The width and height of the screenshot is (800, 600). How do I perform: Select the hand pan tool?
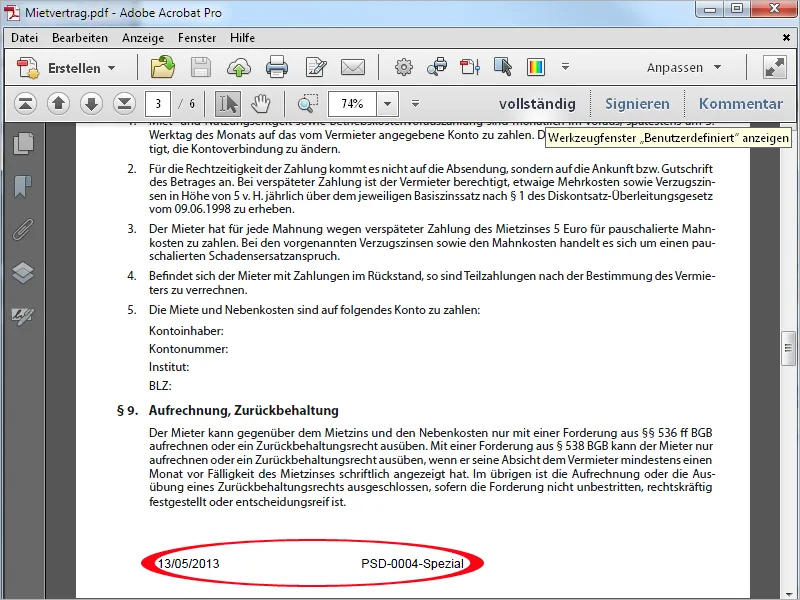[x=261, y=104]
